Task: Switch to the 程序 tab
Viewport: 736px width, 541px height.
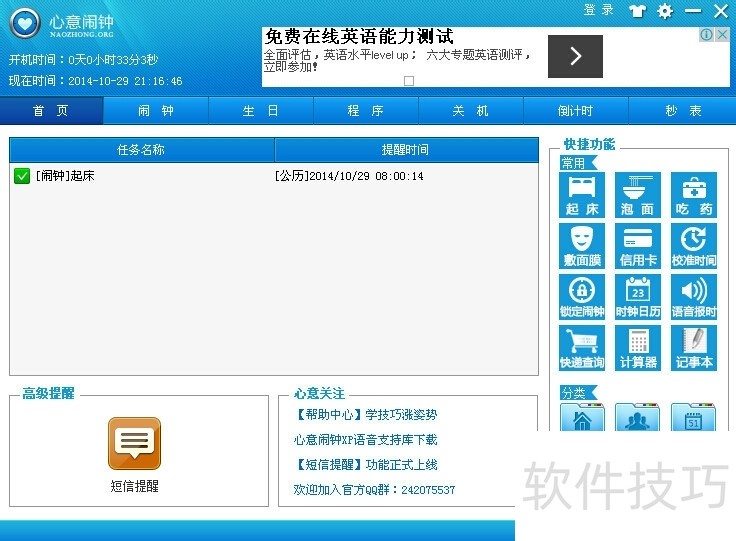Action: (x=366, y=111)
